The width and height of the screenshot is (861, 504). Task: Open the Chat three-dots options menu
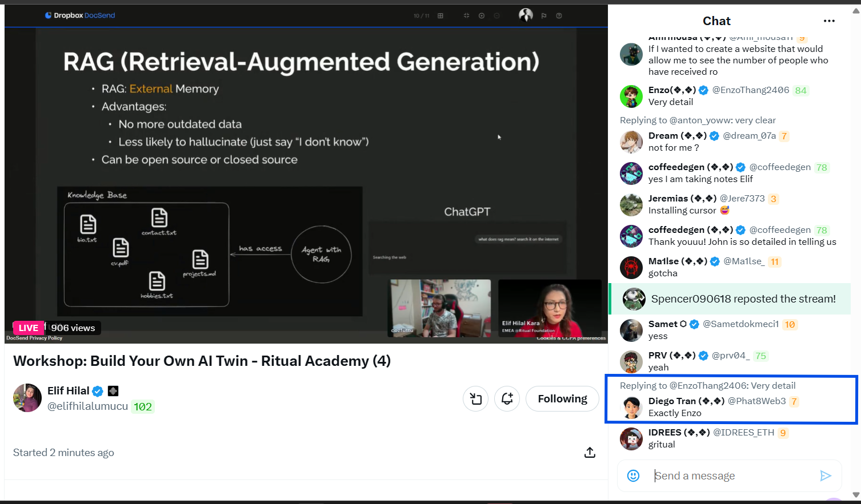[x=829, y=21]
